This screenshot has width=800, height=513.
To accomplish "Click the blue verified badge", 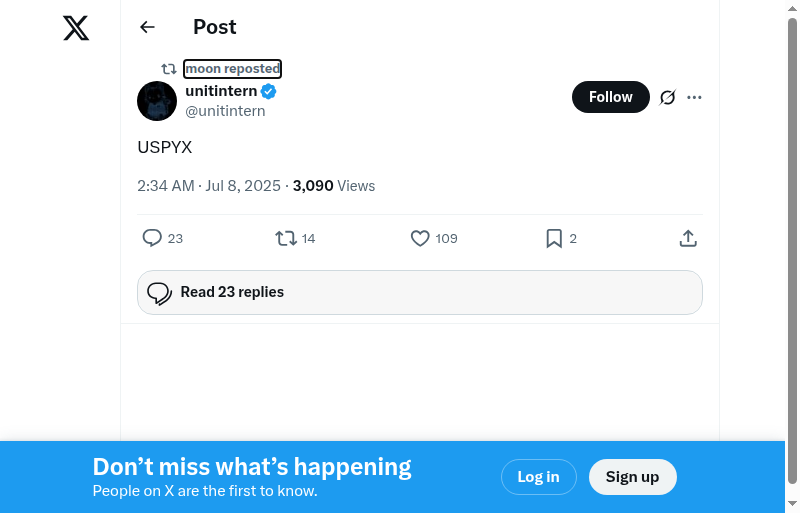I will pyautogui.click(x=269, y=92).
